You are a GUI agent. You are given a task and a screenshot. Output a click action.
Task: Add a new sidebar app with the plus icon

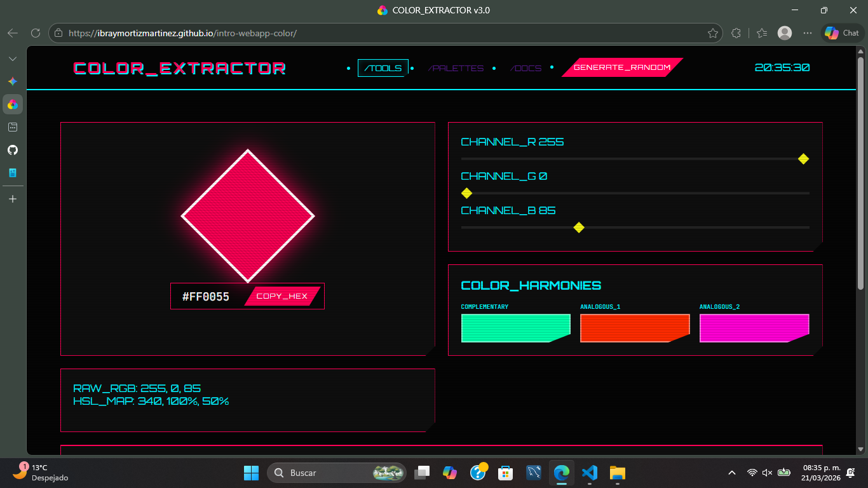[x=12, y=198]
